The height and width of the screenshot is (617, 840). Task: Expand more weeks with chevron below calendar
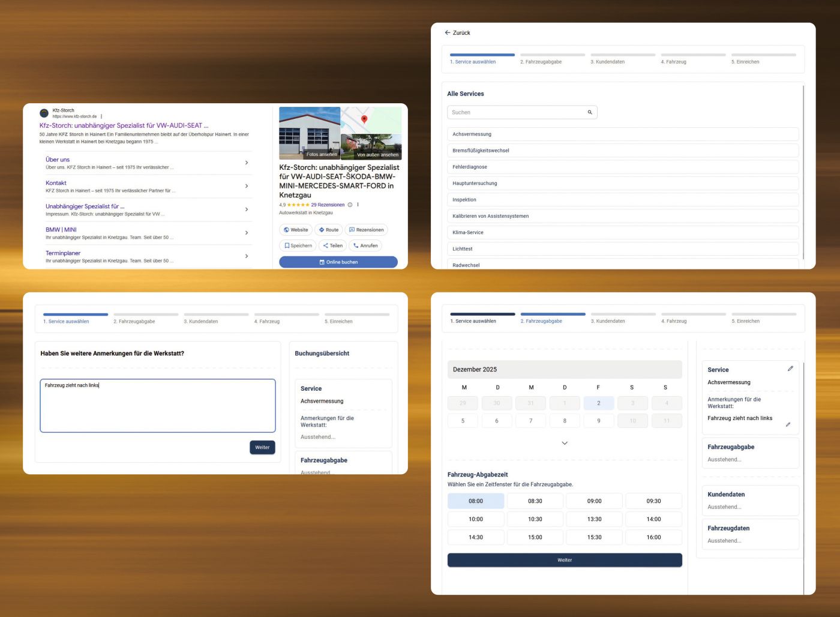pyautogui.click(x=564, y=443)
